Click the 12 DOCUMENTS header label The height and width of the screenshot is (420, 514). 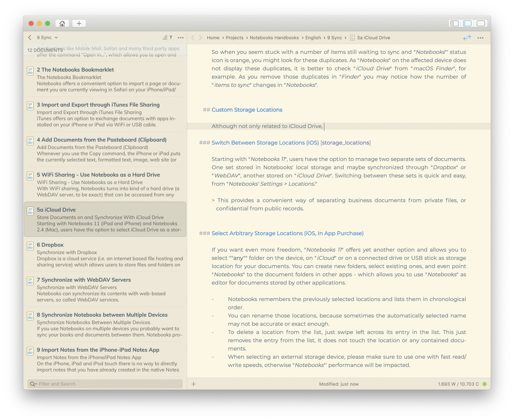point(45,50)
